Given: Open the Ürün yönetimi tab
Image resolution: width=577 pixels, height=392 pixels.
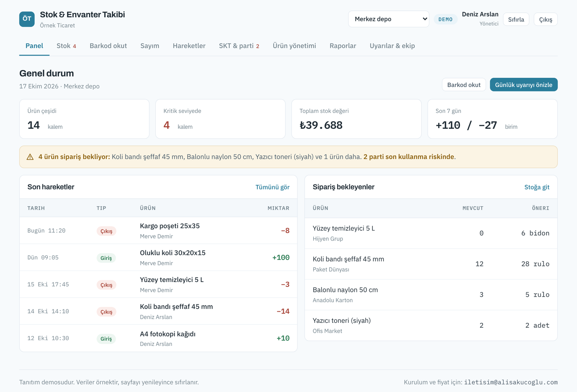Looking at the screenshot, I should 294,46.
